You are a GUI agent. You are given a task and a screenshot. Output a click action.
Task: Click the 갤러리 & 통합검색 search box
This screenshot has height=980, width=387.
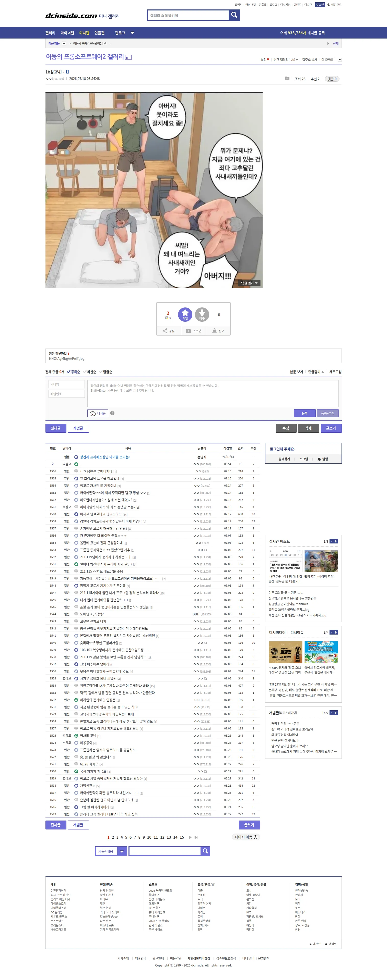188,15
